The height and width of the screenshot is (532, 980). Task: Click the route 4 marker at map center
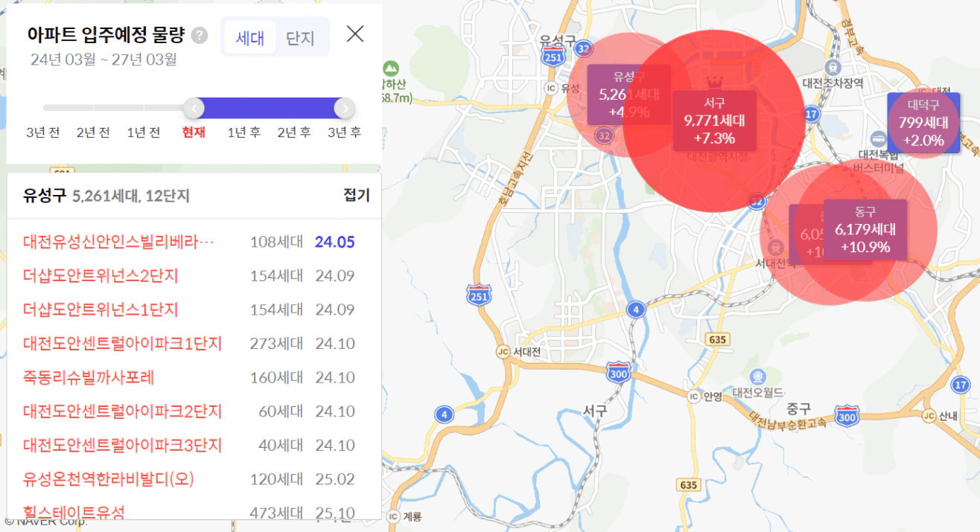click(635, 310)
